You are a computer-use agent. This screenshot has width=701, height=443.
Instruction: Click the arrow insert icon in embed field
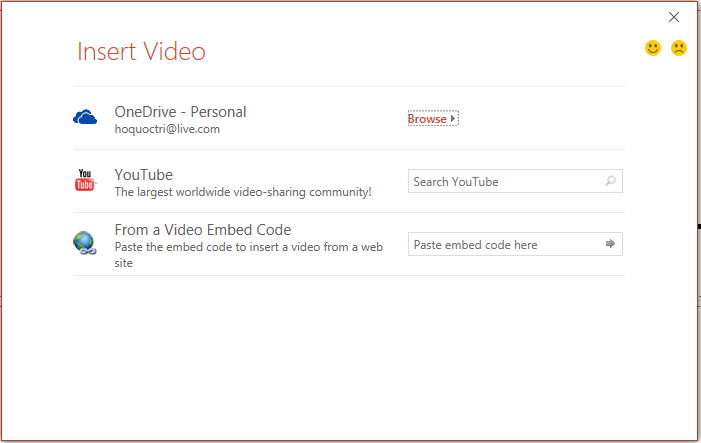click(610, 244)
